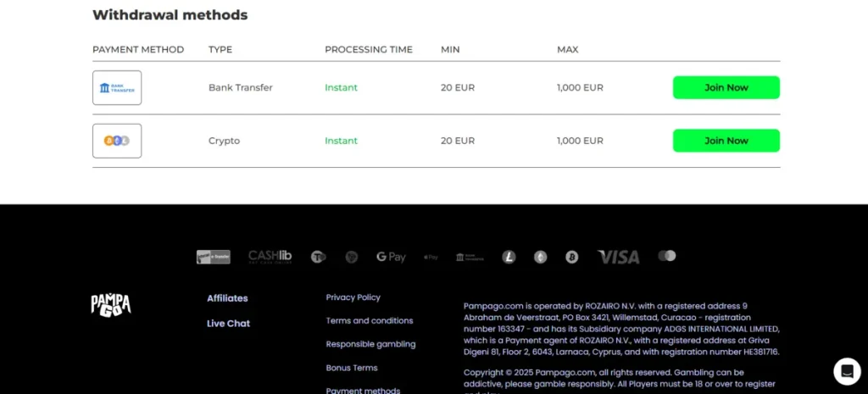Click the CASHlib payment logo in footer
The image size is (868, 394).
click(x=270, y=256)
